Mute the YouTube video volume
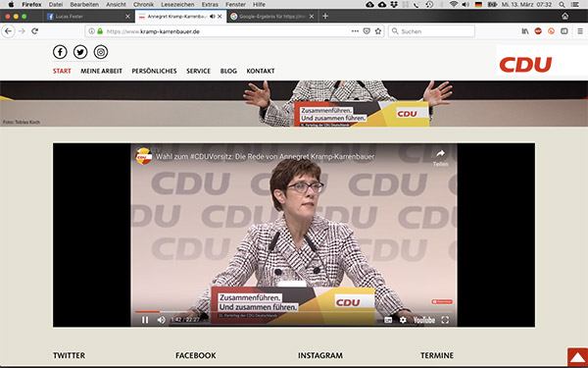Image resolution: width=588 pixels, height=368 pixels. [162, 320]
